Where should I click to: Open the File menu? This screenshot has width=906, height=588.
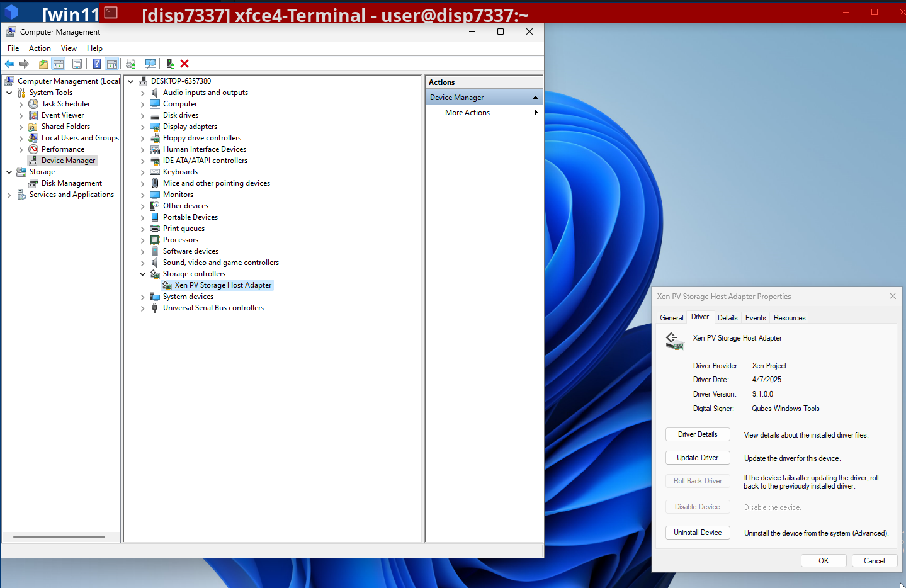click(x=13, y=48)
